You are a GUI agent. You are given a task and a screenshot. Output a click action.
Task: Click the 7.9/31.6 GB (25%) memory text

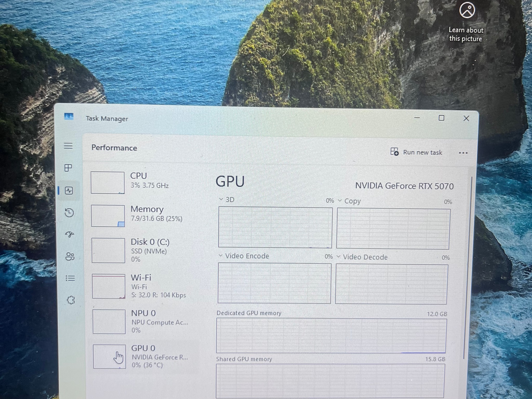pos(157,218)
